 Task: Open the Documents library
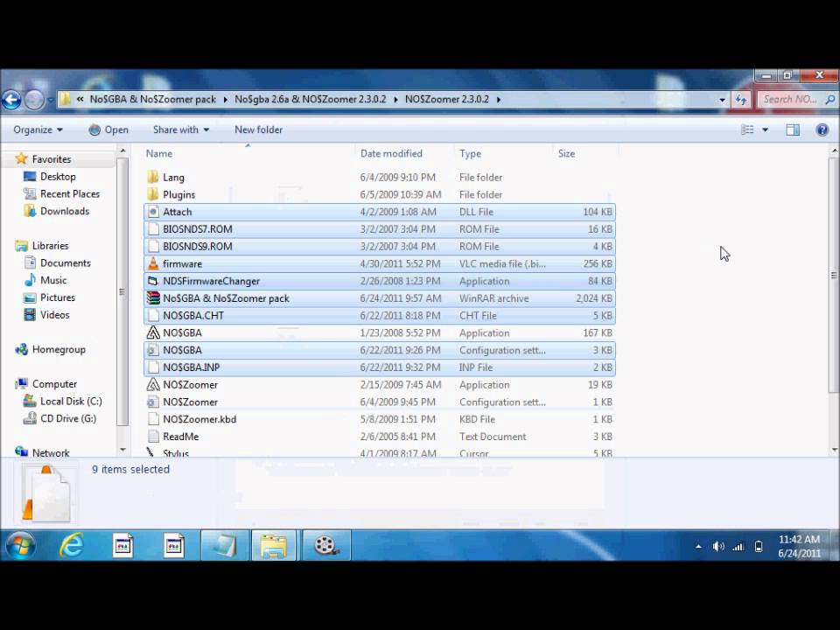click(66, 263)
